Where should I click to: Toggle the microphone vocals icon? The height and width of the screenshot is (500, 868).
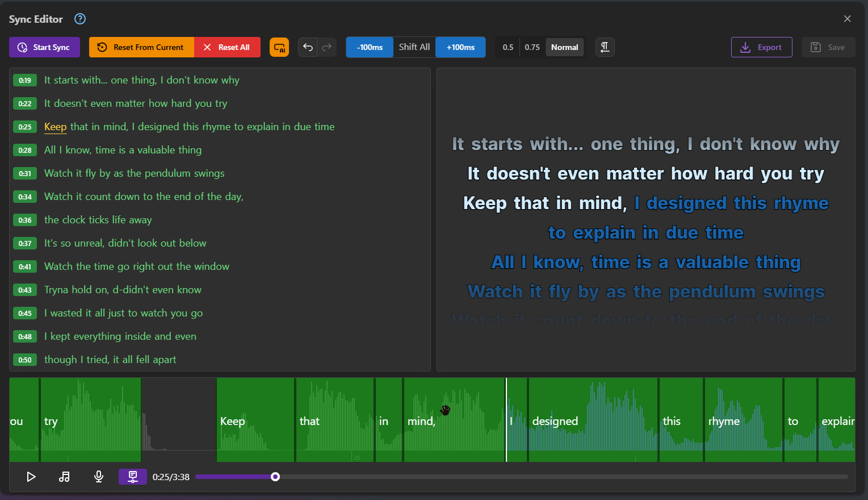(x=99, y=477)
